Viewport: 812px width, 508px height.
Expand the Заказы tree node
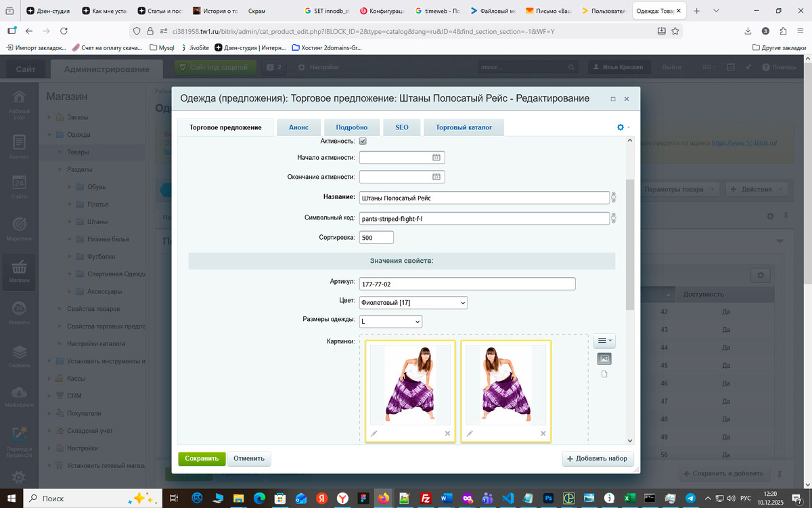49,117
